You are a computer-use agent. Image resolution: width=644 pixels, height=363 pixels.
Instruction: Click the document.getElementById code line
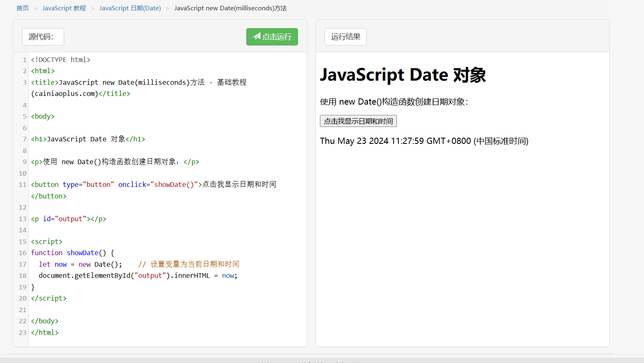point(138,275)
